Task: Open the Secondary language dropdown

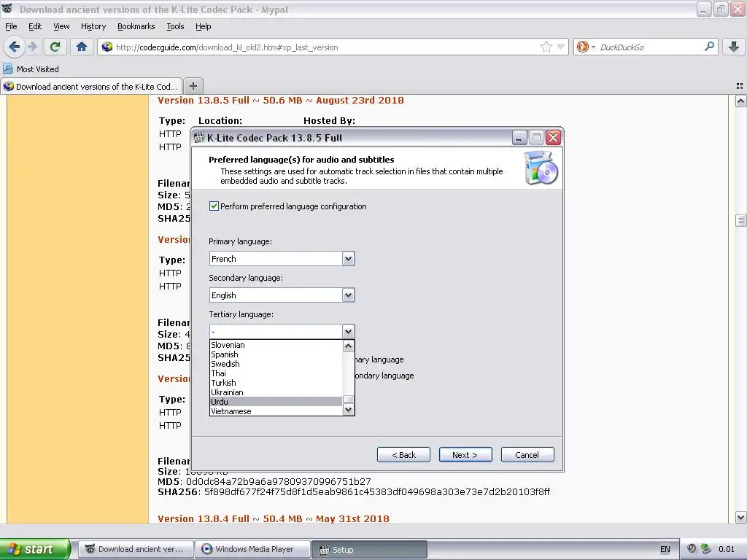Action: (348, 295)
